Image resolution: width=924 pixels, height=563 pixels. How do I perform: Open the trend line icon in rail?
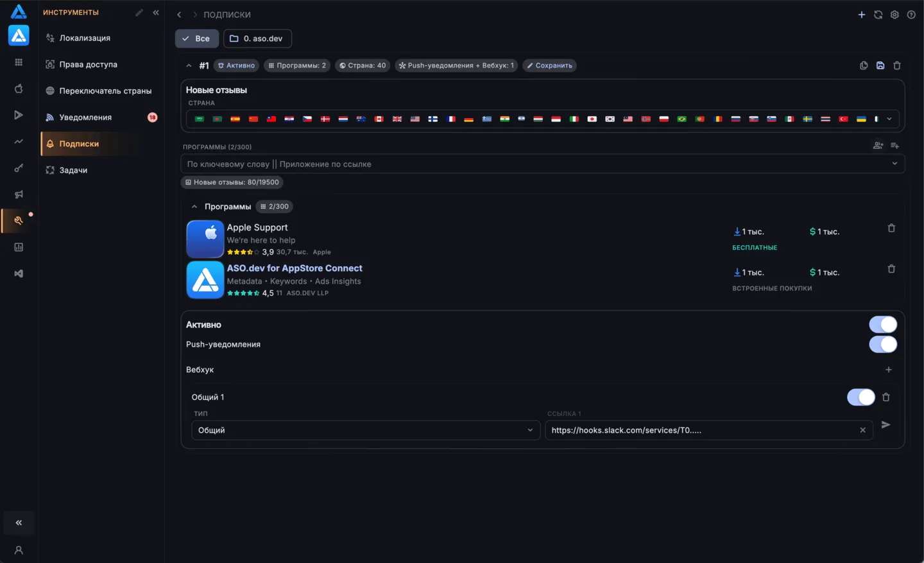[x=19, y=141]
